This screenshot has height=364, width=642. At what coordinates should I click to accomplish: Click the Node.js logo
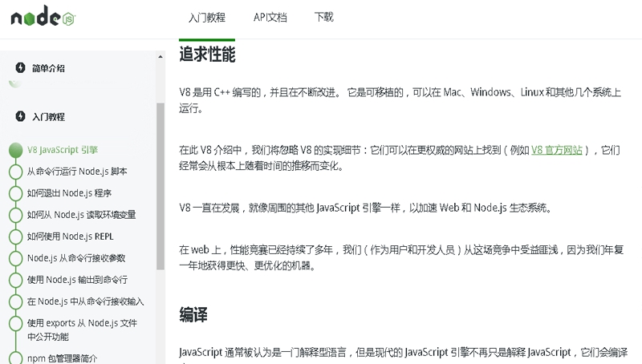[x=43, y=16]
